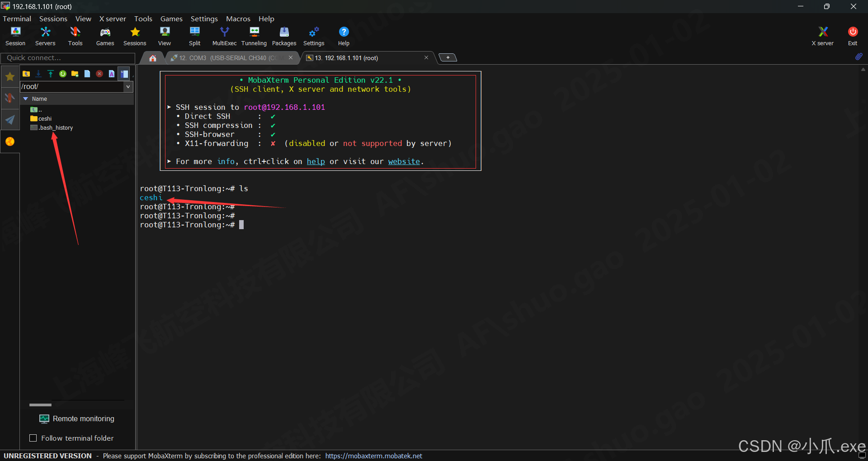
Task: Click the paperclip attach icon
Action: (x=859, y=57)
